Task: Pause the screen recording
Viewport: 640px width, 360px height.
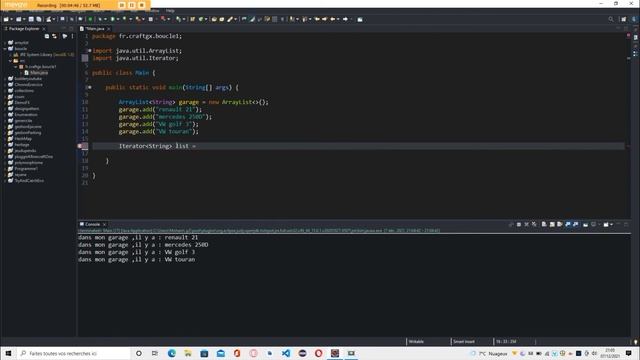Action: (x=132, y=5)
